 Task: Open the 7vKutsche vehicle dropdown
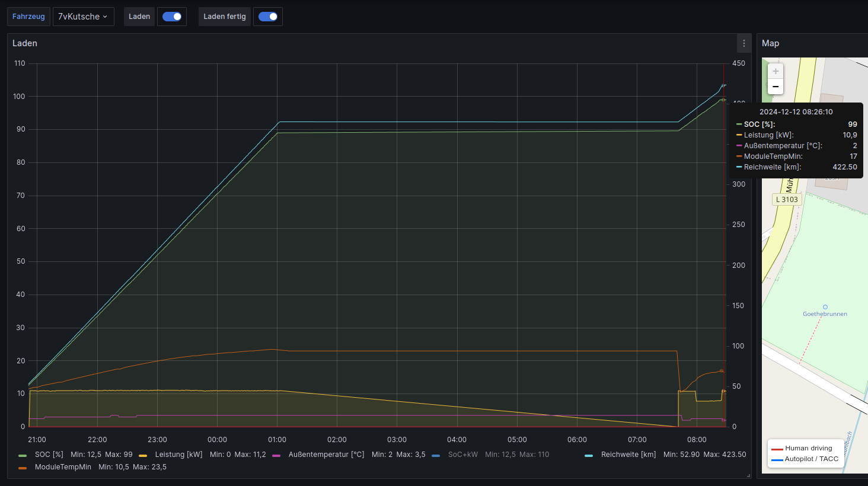click(x=83, y=17)
